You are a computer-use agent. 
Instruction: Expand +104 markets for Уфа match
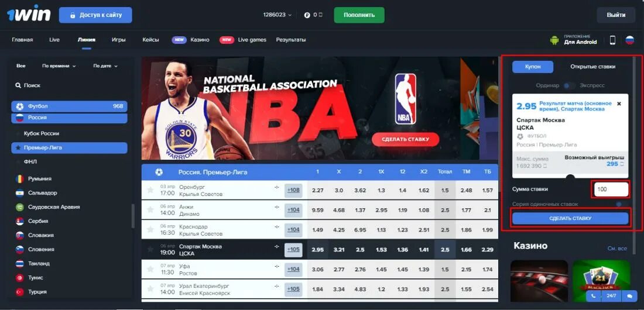tap(293, 269)
